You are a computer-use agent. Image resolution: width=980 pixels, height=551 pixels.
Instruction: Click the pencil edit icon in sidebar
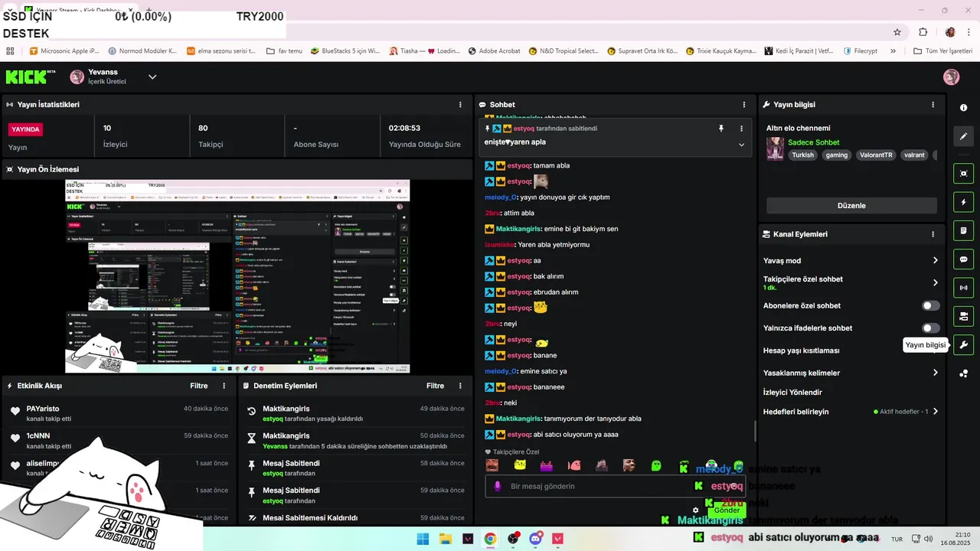[x=963, y=136]
